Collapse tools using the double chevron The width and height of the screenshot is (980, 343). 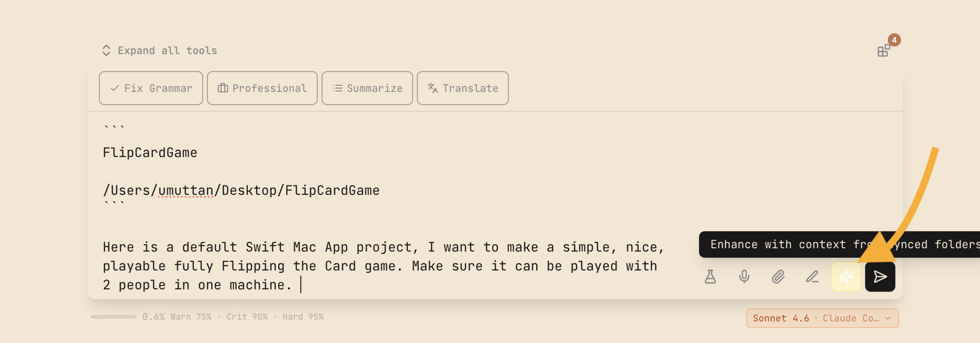click(x=106, y=50)
